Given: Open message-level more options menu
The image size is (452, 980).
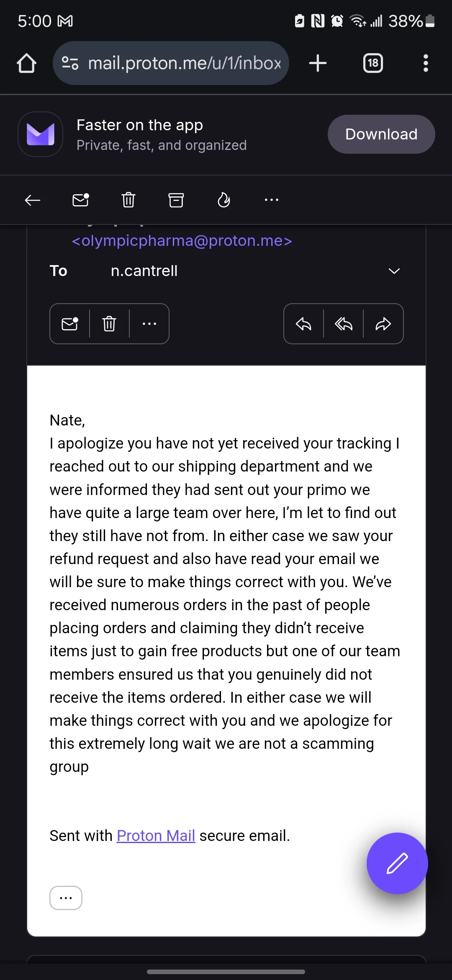Looking at the screenshot, I should tap(149, 324).
